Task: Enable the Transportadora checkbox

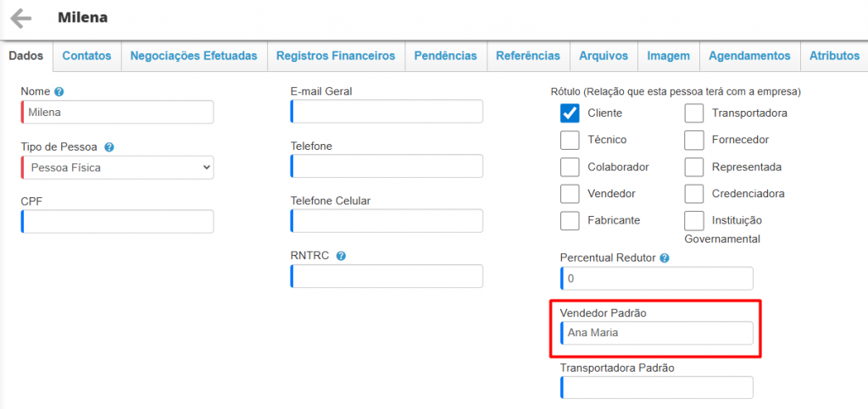Action: 694,113
